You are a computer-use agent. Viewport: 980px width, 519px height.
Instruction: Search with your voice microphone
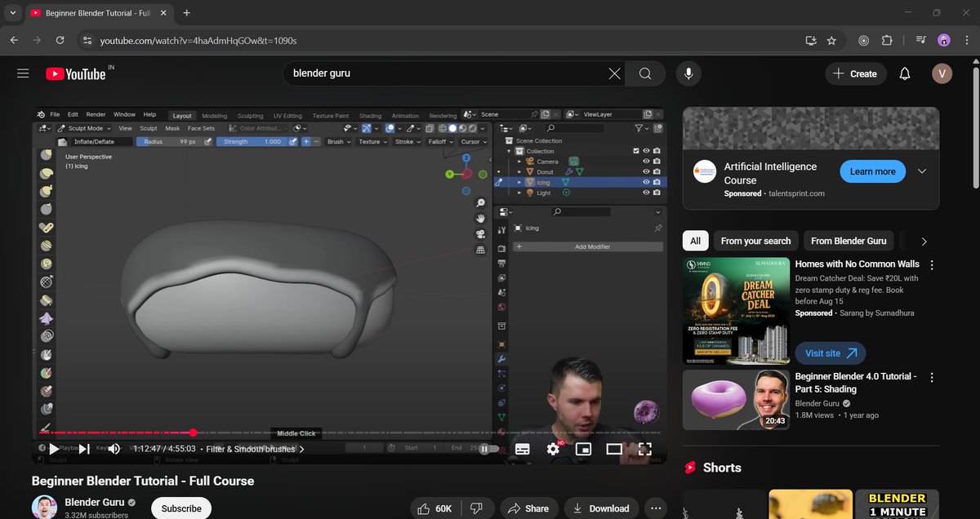(688, 73)
